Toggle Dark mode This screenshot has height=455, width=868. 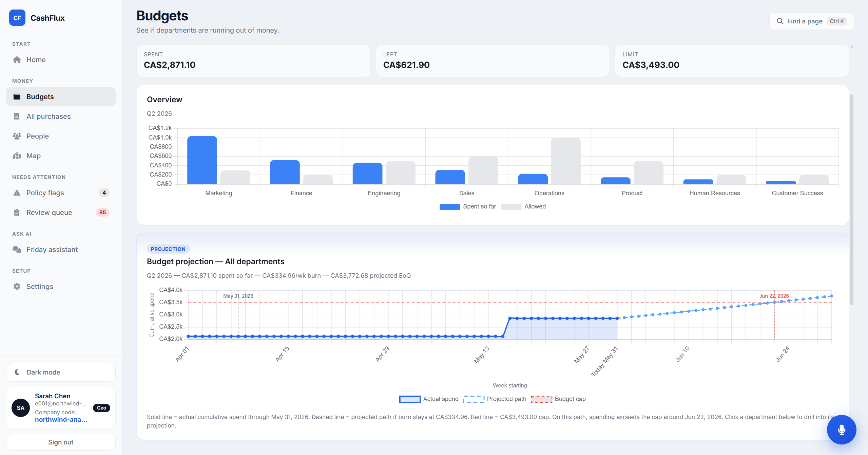coord(61,372)
